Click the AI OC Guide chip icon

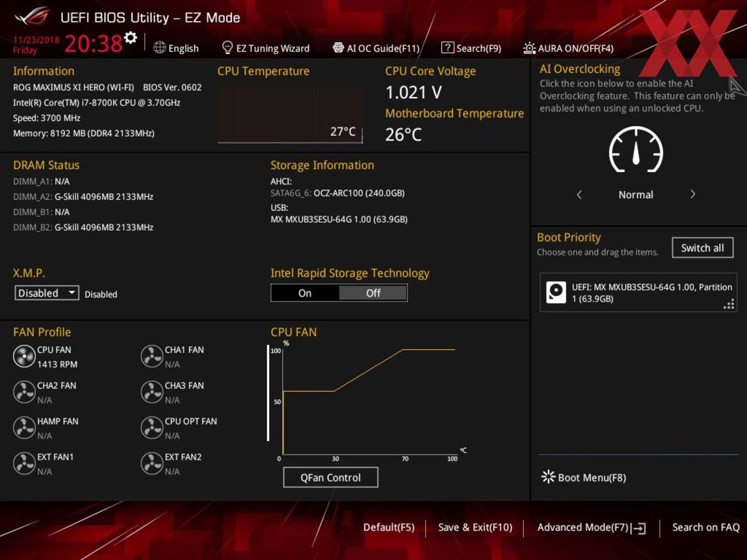(x=338, y=48)
